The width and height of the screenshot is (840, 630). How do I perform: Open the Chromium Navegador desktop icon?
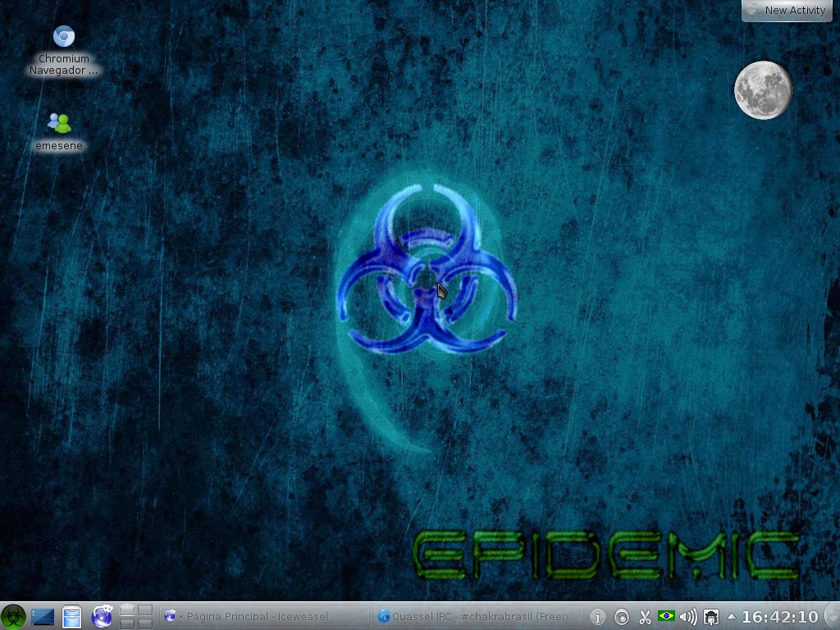tap(63, 50)
